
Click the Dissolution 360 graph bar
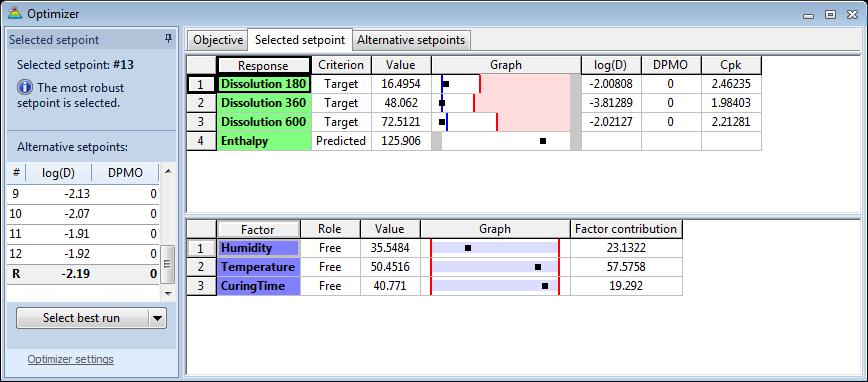506,103
